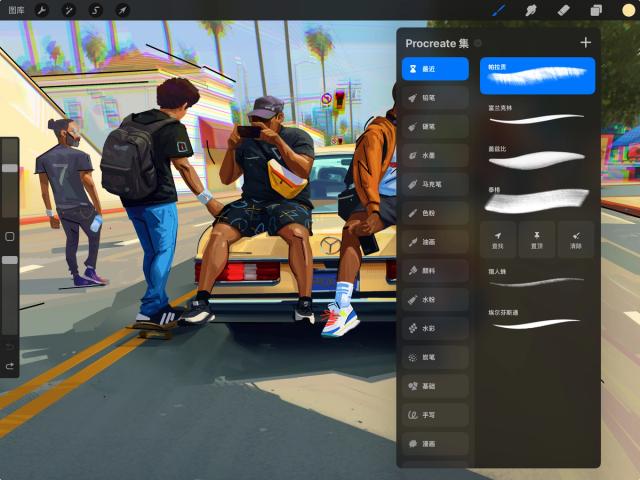Viewport: 640px width, 480px height.
Task: Tap the 置顶 pin brush button
Action: point(537,240)
